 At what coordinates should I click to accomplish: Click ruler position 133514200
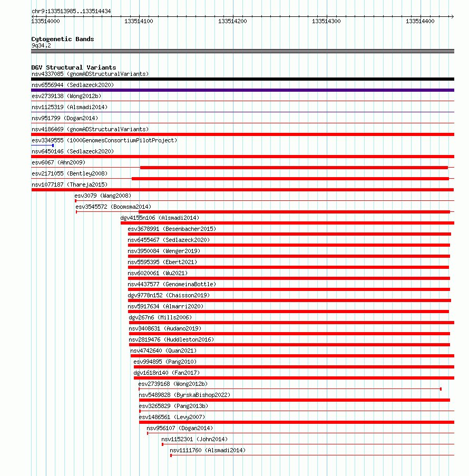[232, 21]
